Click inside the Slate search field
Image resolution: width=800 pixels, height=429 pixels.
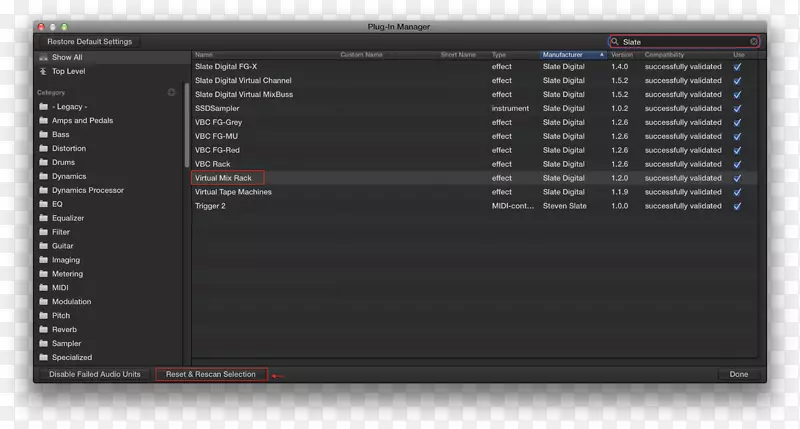pyautogui.click(x=684, y=42)
